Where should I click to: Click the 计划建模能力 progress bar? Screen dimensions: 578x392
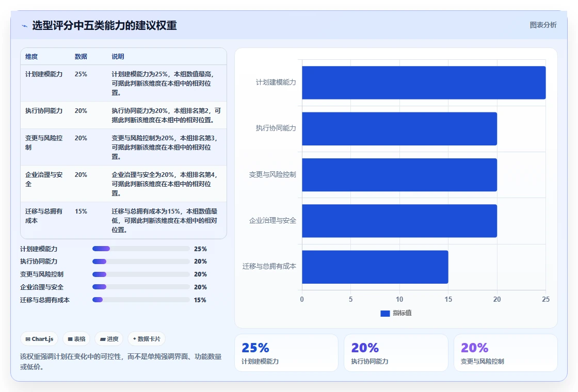[141, 249]
